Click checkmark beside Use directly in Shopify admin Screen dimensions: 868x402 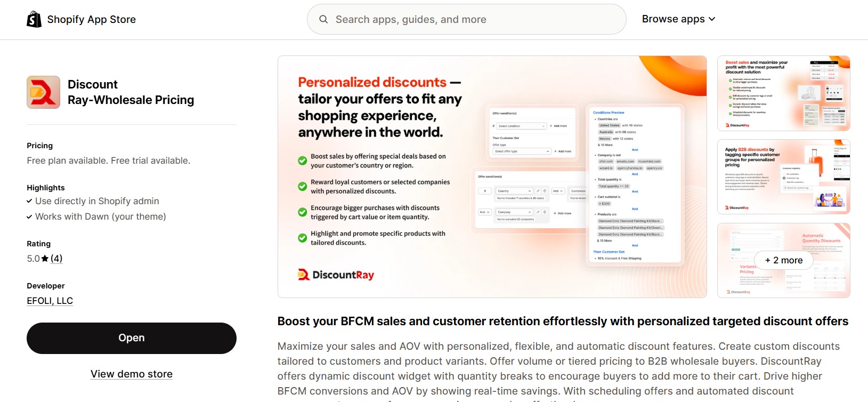(29, 202)
